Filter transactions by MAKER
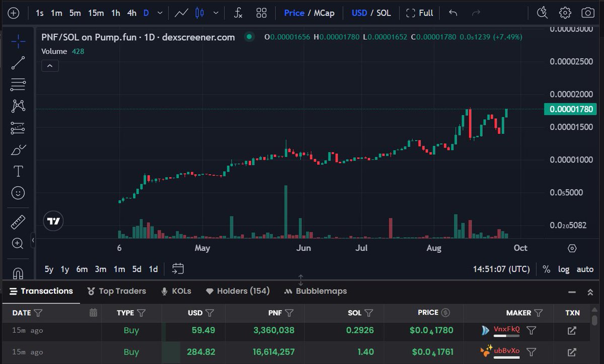 538,313
